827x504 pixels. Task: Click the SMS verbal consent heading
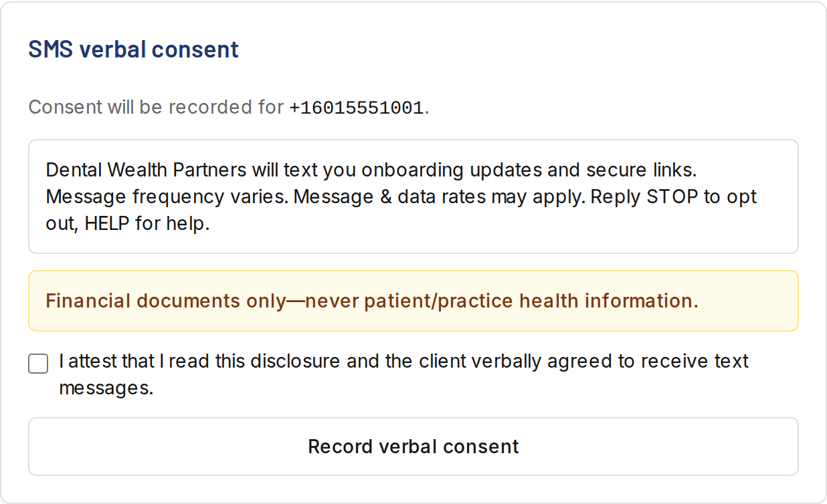point(133,49)
